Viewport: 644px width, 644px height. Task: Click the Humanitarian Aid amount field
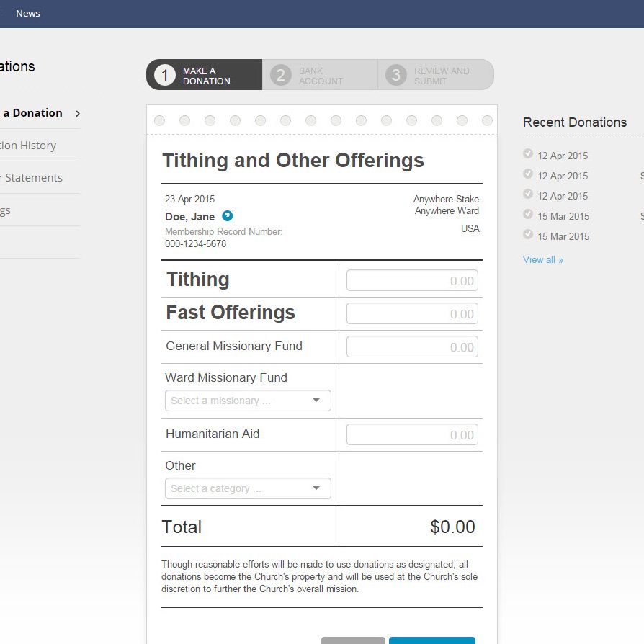(412, 435)
